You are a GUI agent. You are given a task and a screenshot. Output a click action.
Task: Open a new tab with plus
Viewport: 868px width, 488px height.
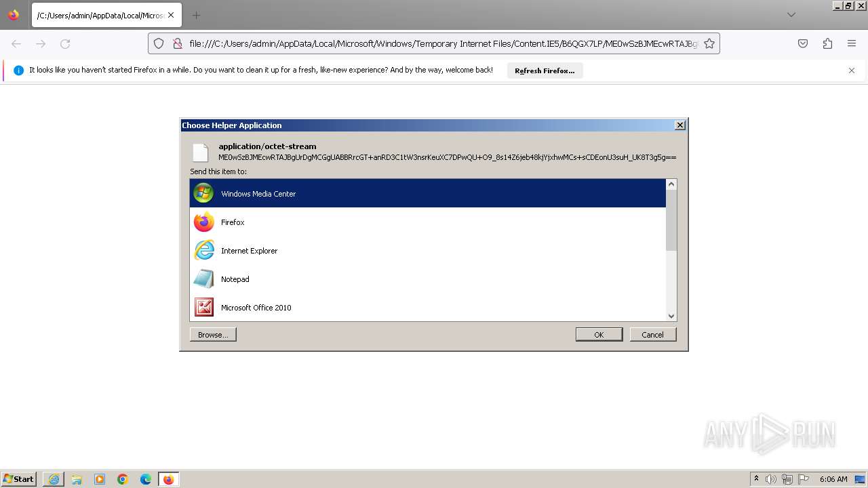click(196, 15)
